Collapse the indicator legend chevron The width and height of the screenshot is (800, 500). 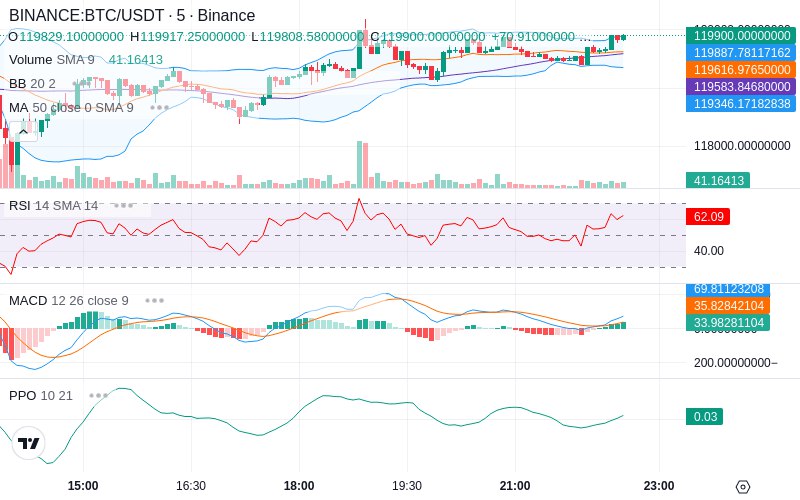click(x=23, y=132)
